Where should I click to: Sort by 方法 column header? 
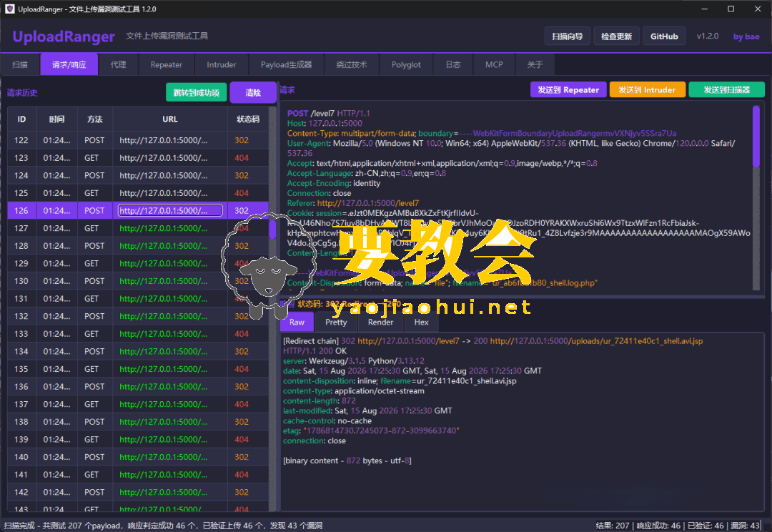pyautogui.click(x=95, y=119)
